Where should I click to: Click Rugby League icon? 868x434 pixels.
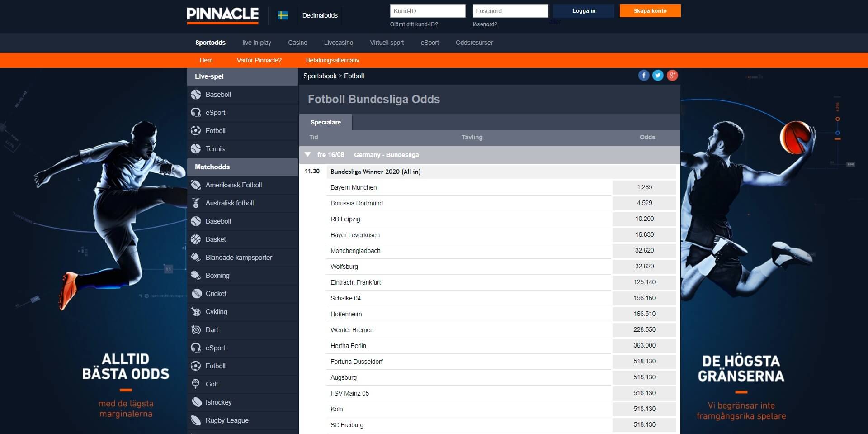196,420
